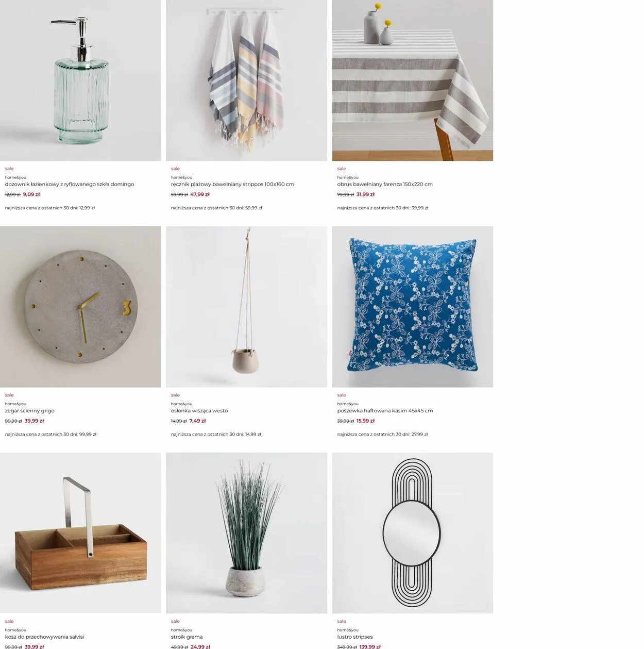
Task: Open the grey wall clock grigo image
Action: point(80,307)
